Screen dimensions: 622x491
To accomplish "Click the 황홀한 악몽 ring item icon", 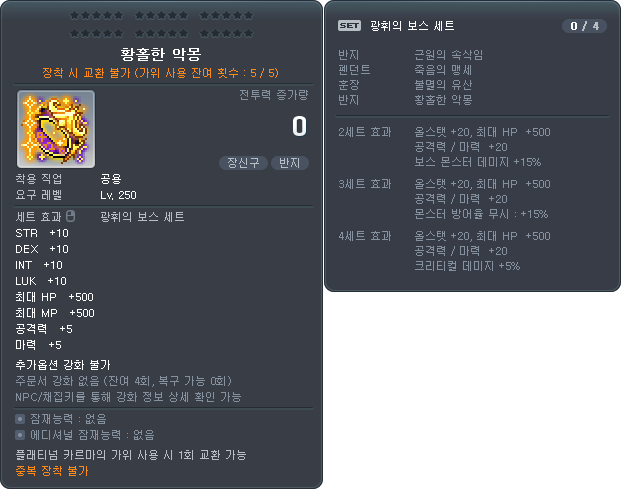I will [x=56, y=129].
